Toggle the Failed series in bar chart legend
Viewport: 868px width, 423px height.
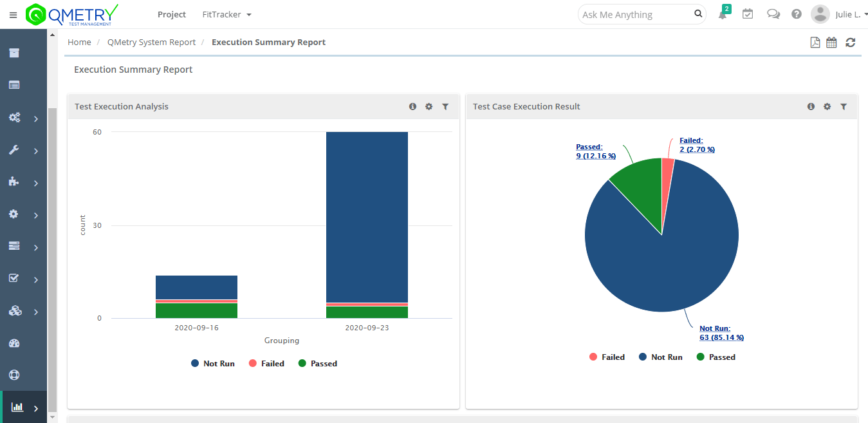click(266, 363)
